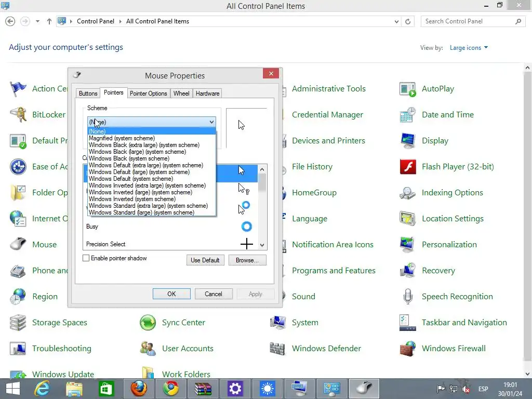Open the Date and Time icon
Screen dimensions: 532x399
click(407, 115)
